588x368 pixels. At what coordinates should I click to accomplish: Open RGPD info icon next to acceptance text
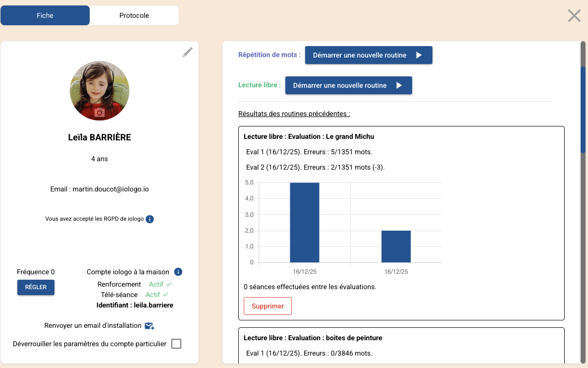click(x=150, y=219)
